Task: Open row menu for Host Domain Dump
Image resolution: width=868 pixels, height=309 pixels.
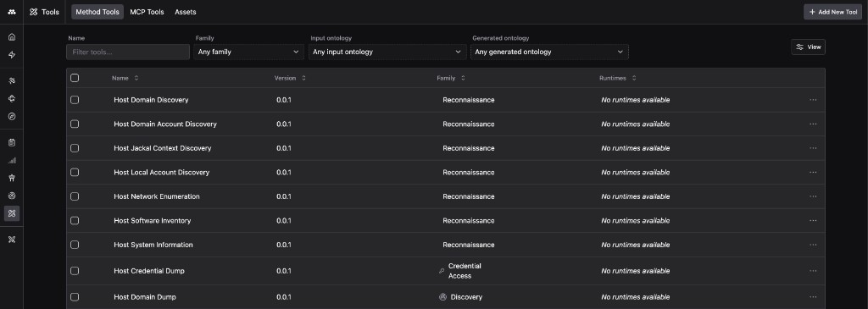Action: coord(813,297)
